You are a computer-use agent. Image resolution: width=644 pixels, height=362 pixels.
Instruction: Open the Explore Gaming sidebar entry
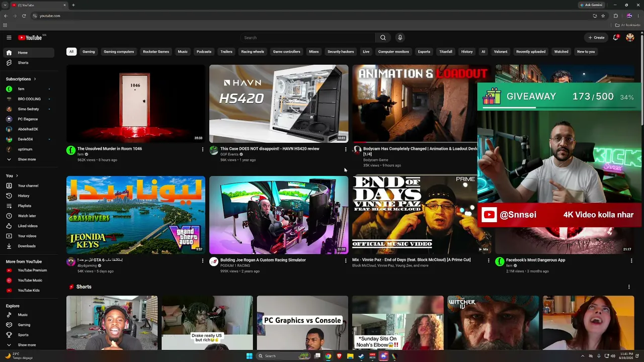tap(29, 325)
